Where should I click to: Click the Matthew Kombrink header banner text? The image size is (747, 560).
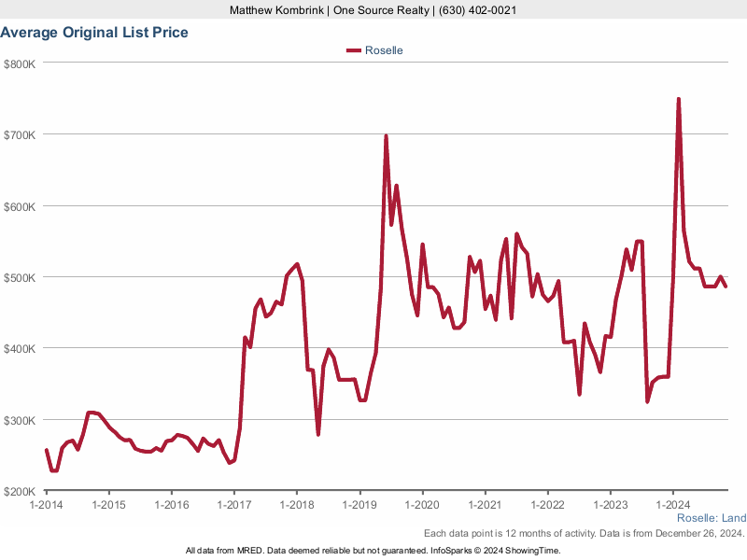(x=373, y=10)
